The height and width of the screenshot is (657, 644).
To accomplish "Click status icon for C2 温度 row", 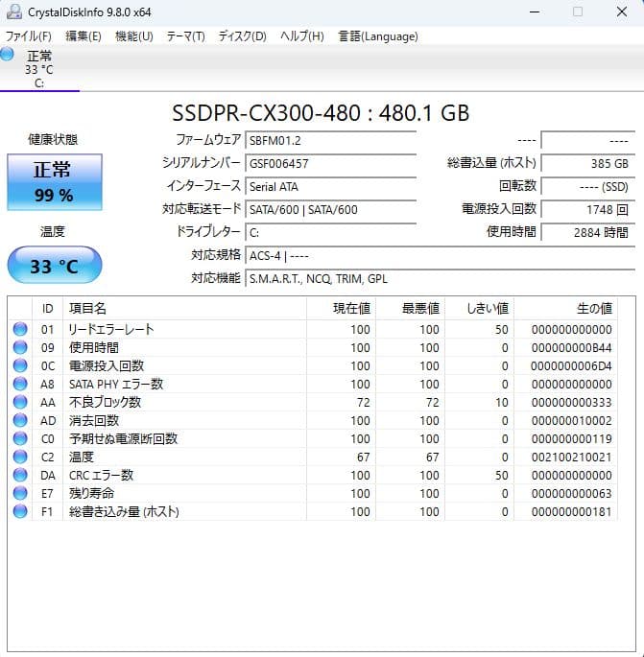I will [x=20, y=457].
